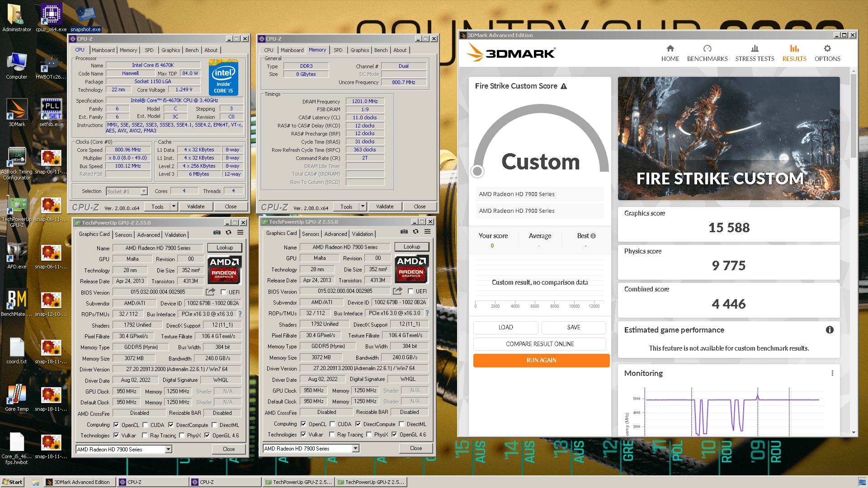Toggle UEFI checkbox in left GPU-Z
The image size is (868, 488).
click(x=223, y=292)
